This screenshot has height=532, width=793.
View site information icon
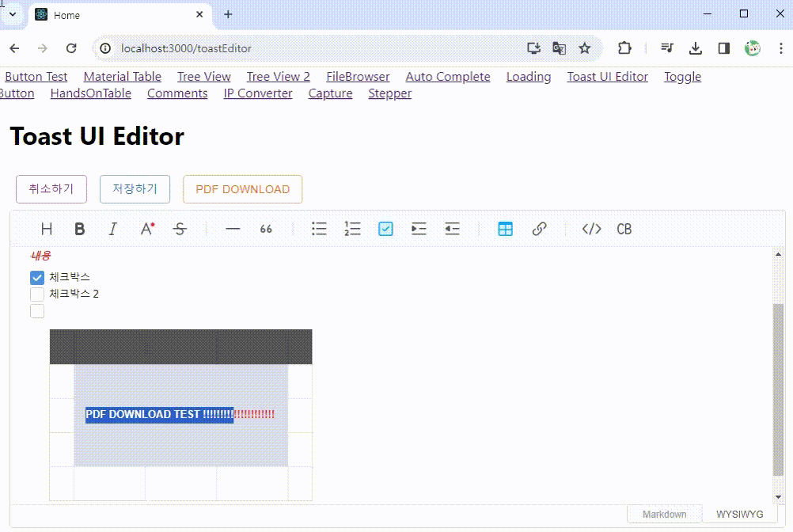pyautogui.click(x=105, y=48)
